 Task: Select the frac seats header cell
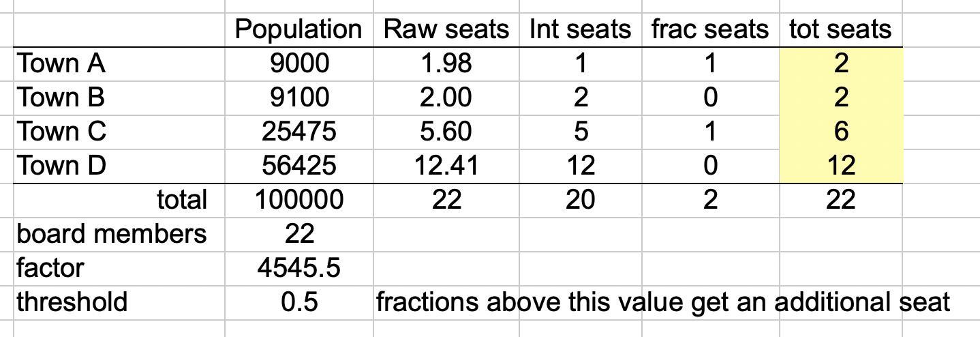[710, 30]
